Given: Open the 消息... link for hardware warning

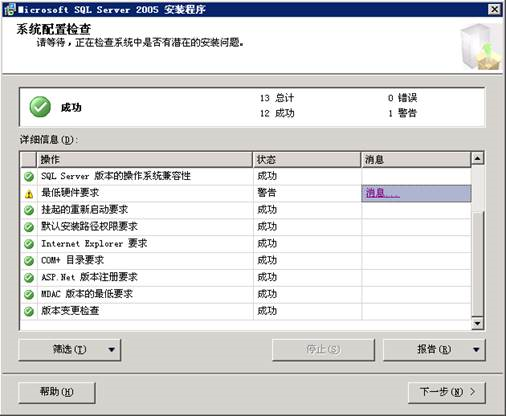Looking at the screenshot, I should (x=382, y=193).
